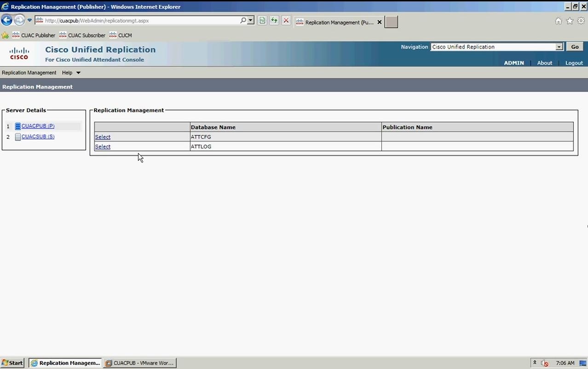The image size is (588, 369).
Task: Open a new blank tab
Action: click(391, 22)
